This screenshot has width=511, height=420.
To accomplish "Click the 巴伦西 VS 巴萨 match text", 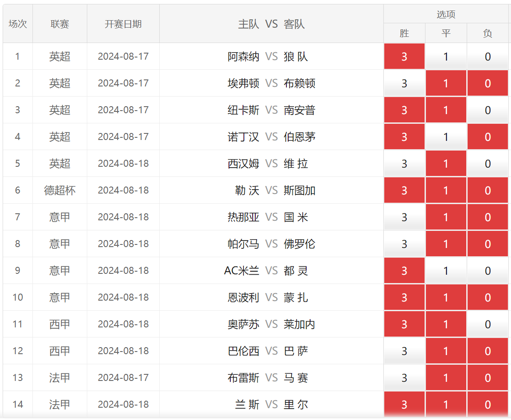I will (268, 351).
